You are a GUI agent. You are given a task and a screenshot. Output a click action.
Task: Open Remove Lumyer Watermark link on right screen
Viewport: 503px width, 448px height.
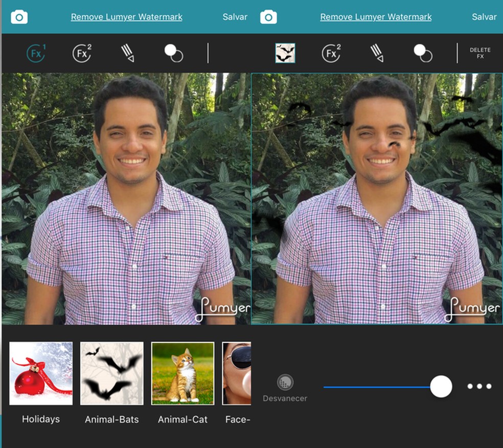pos(376,17)
